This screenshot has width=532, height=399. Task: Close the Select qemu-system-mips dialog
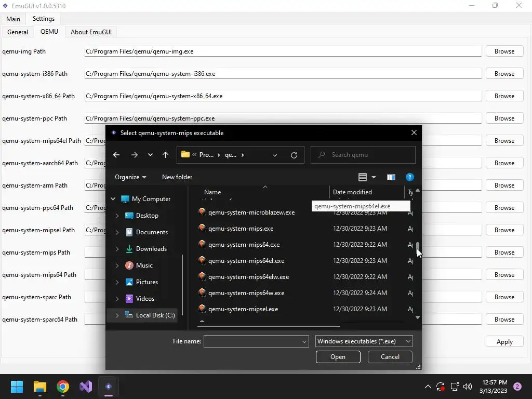pyautogui.click(x=414, y=132)
